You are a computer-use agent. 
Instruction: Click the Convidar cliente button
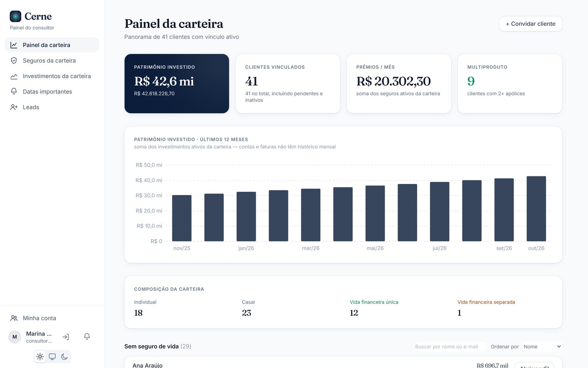(x=531, y=24)
